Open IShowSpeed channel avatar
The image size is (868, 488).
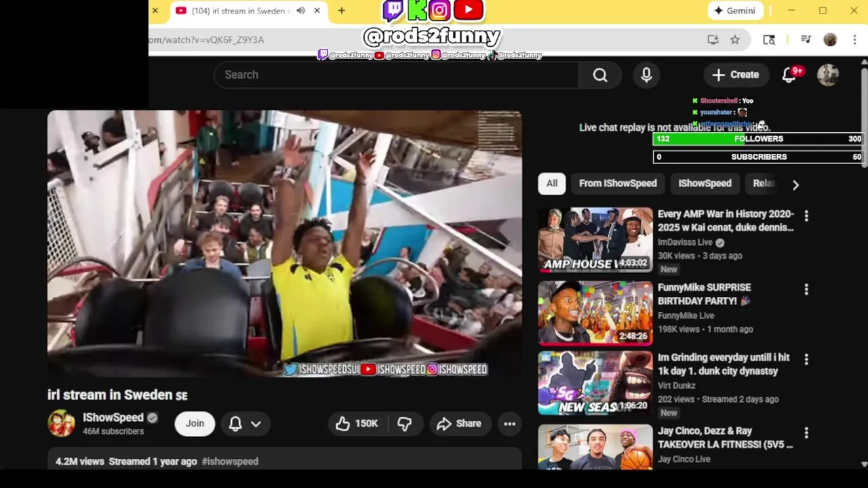[61, 423]
